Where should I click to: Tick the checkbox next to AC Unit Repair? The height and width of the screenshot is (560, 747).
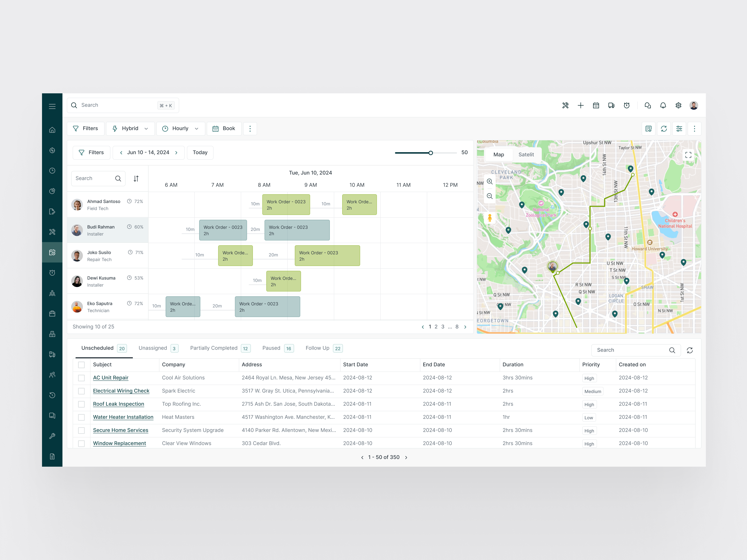81,378
